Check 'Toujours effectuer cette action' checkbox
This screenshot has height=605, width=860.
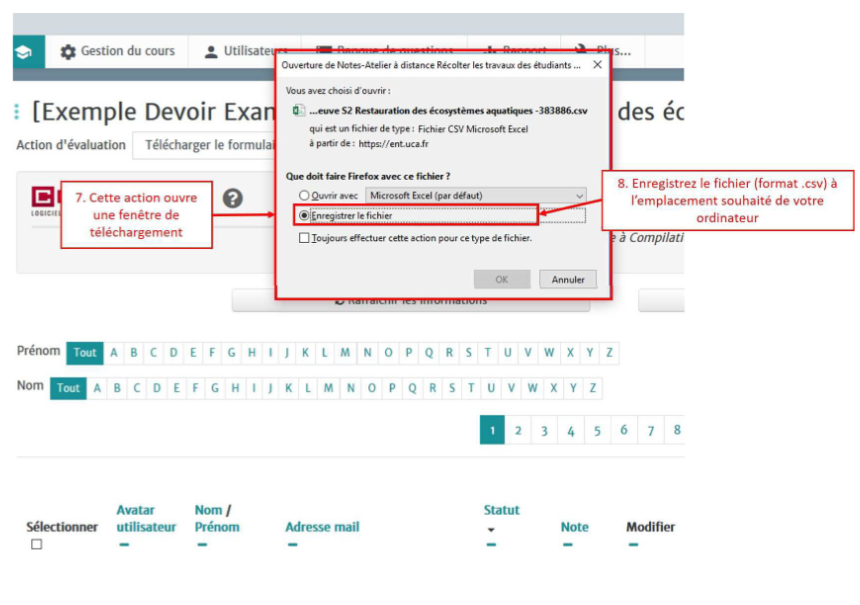[305, 238]
